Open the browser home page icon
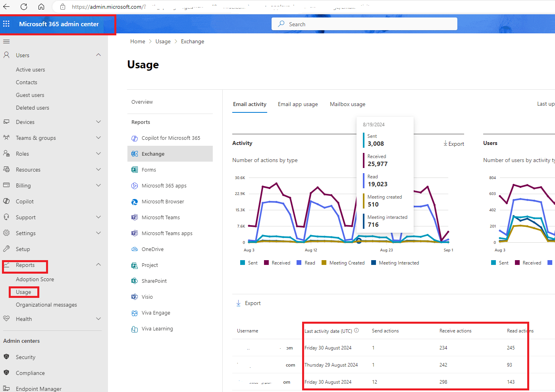Screen dimensions: 555x392 pos(41,7)
